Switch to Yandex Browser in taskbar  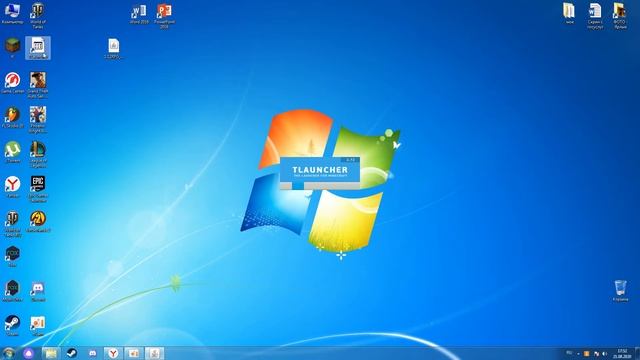[x=113, y=353]
